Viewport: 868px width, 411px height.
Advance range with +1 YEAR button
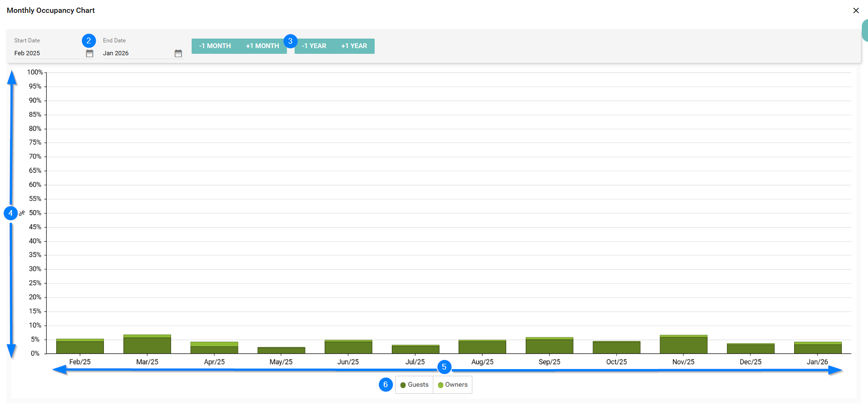354,46
